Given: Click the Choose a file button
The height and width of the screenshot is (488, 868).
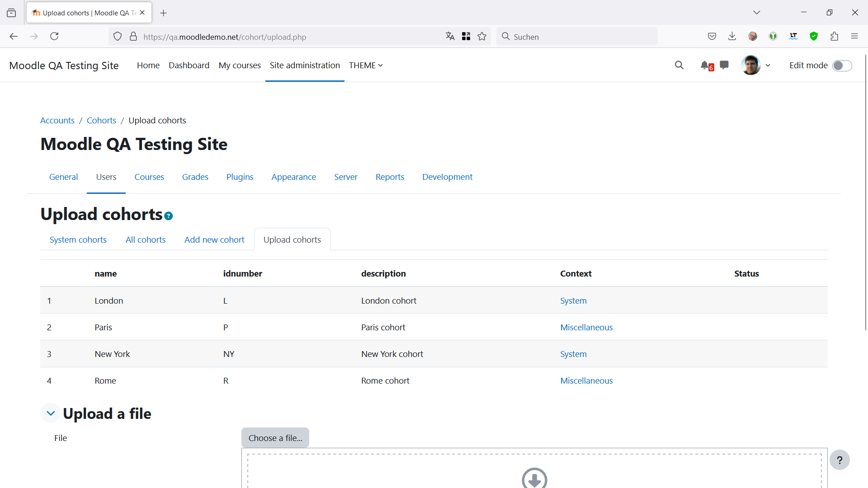Looking at the screenshot, I should tap(275, 438).
